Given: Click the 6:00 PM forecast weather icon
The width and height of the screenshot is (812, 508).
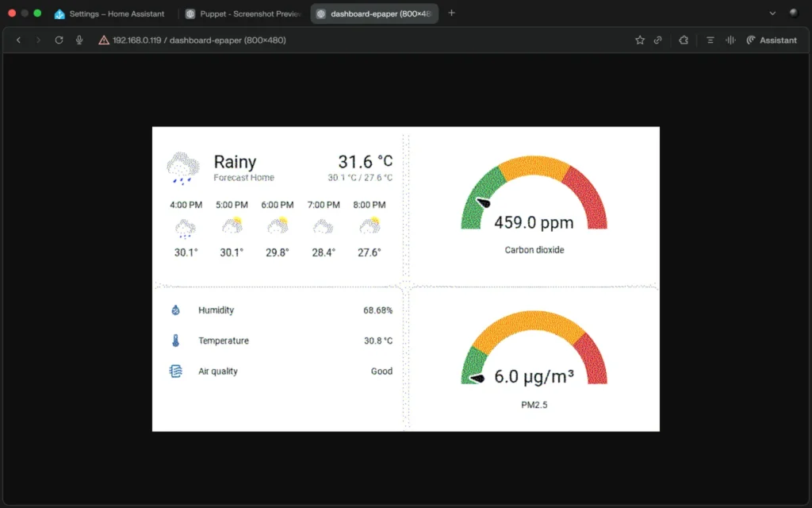Looking at the screenshot, I should click(278, 226).
